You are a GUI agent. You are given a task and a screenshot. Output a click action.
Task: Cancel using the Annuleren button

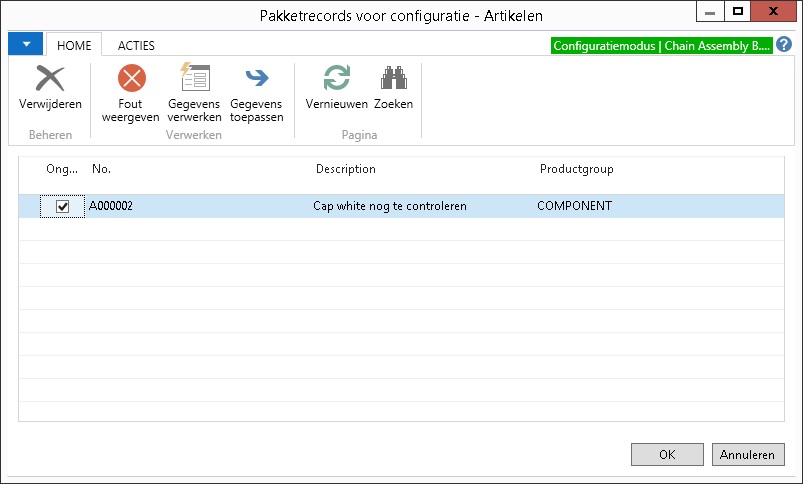[748, 454]
